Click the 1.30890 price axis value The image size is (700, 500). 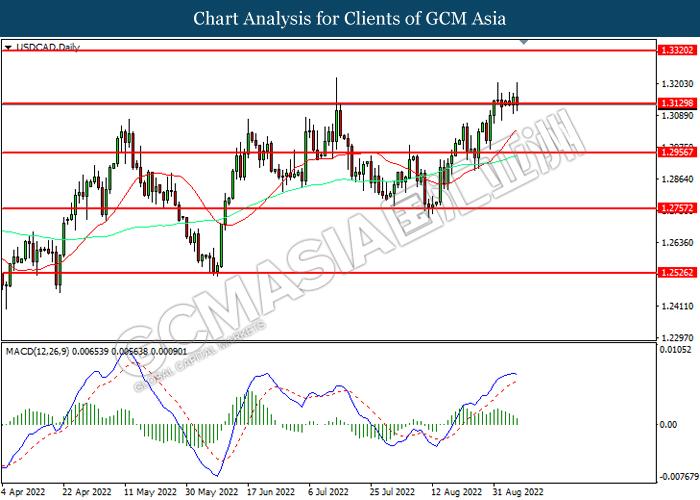(x=677, y=116)
